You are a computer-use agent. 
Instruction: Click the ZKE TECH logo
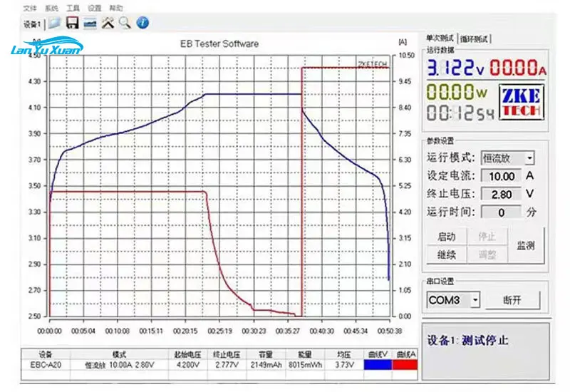coord(522,102)
